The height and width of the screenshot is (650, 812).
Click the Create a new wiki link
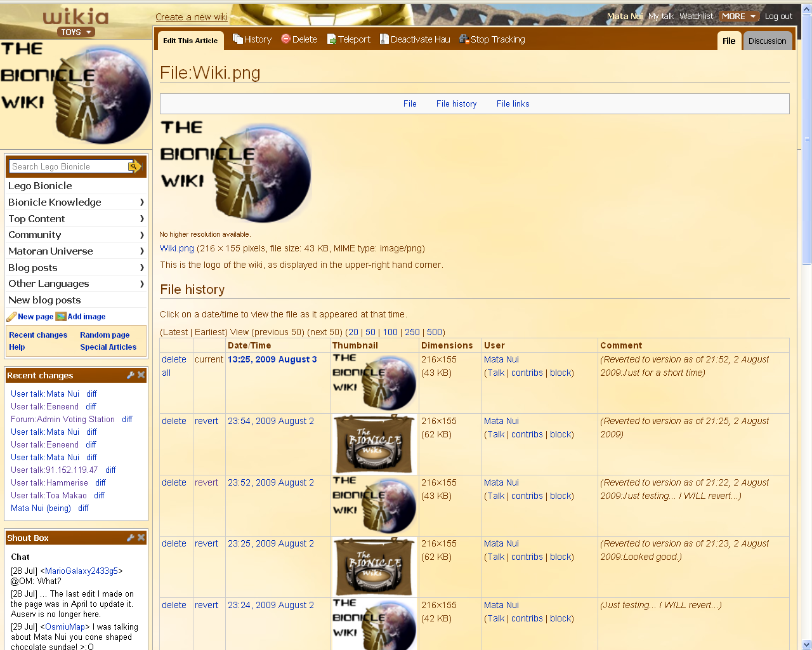coord(192,17)
